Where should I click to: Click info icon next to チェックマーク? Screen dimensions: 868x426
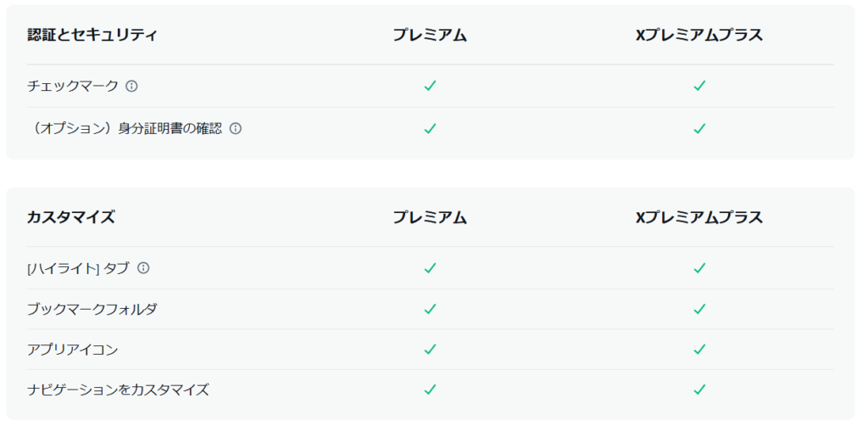coord(131,86)
